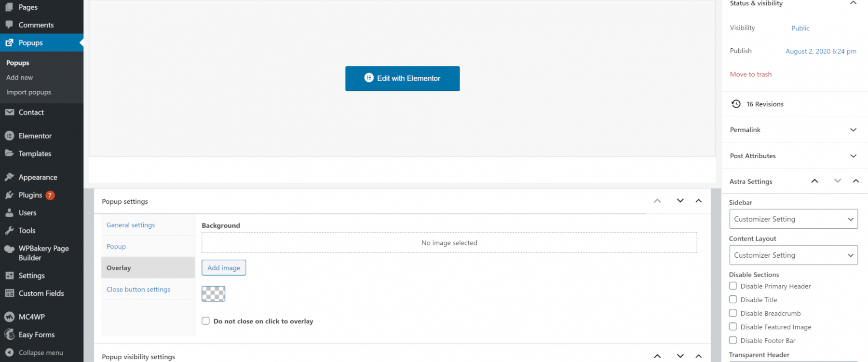Change the publish date August 2, 2020
The image size is (868, 362).
point(821,51)
